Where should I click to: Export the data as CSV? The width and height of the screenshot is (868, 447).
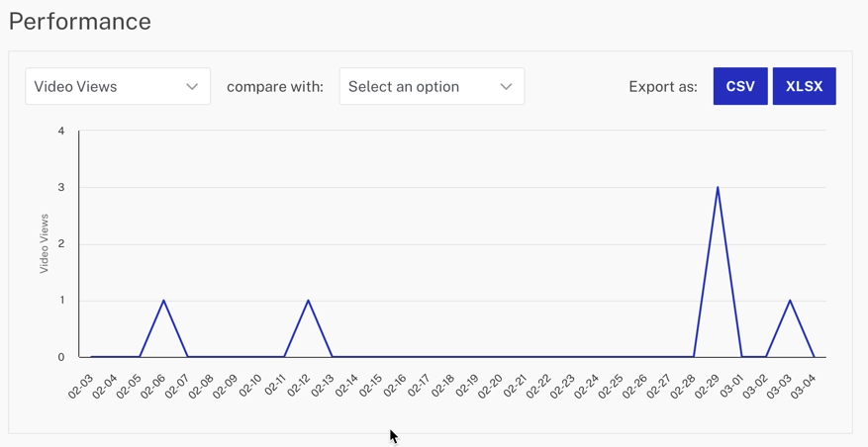740,87
